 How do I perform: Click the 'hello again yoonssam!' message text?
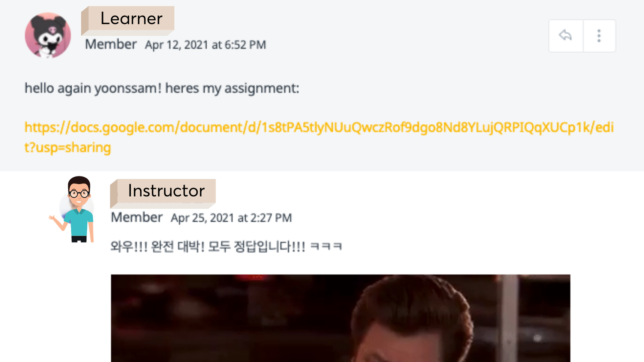pos(93,88)
